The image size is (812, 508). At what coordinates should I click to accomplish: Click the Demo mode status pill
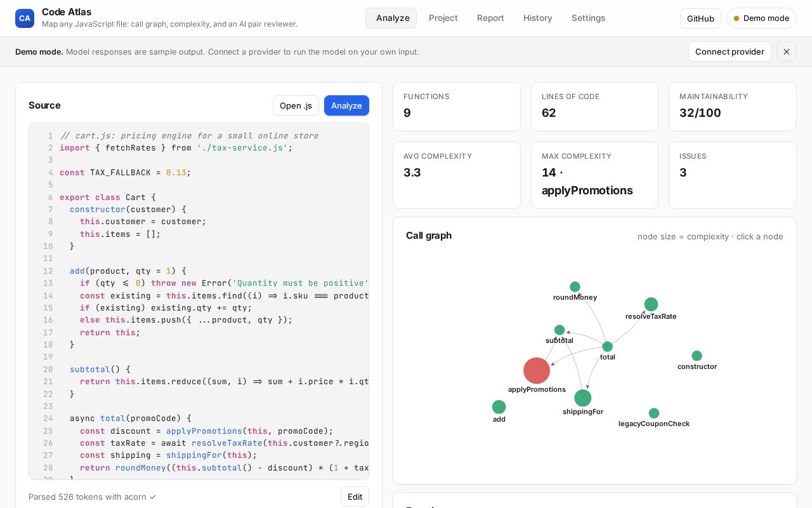pyautogui.click(x=761, y=18)
